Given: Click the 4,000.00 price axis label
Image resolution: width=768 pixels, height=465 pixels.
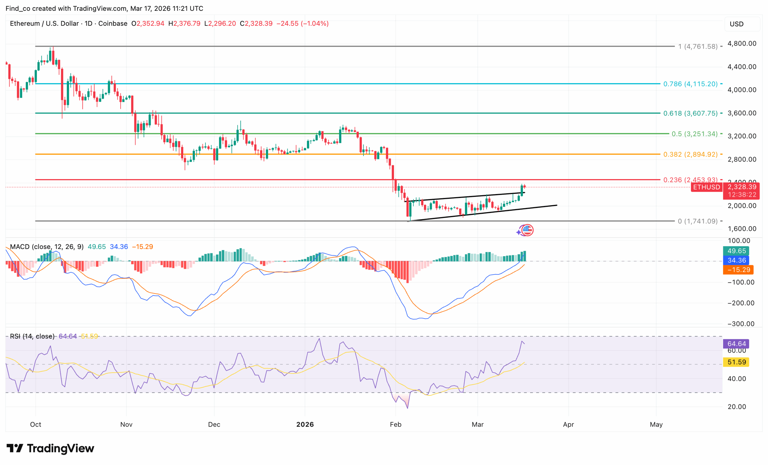Looking at the screenshot, I should tap(742, 90).
